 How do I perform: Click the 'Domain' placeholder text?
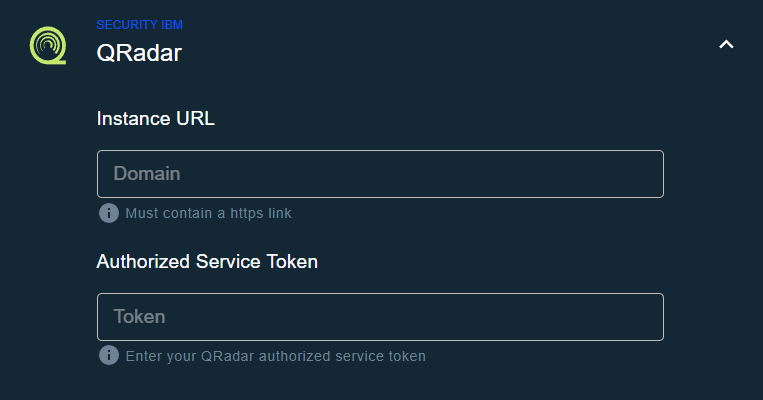pos(147,174)
